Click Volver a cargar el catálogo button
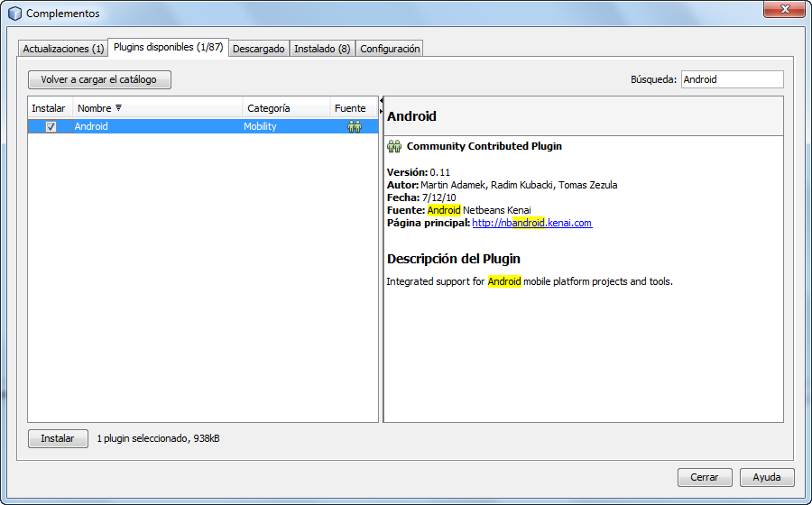The height and width of the screenshot is (505, 812). (99, 79)
